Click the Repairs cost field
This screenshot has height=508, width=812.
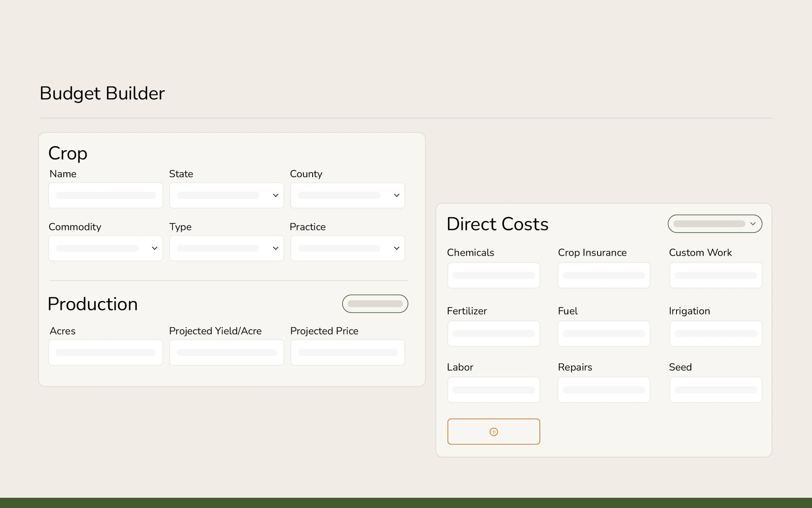pyautogui.click(x=604, y=390)
